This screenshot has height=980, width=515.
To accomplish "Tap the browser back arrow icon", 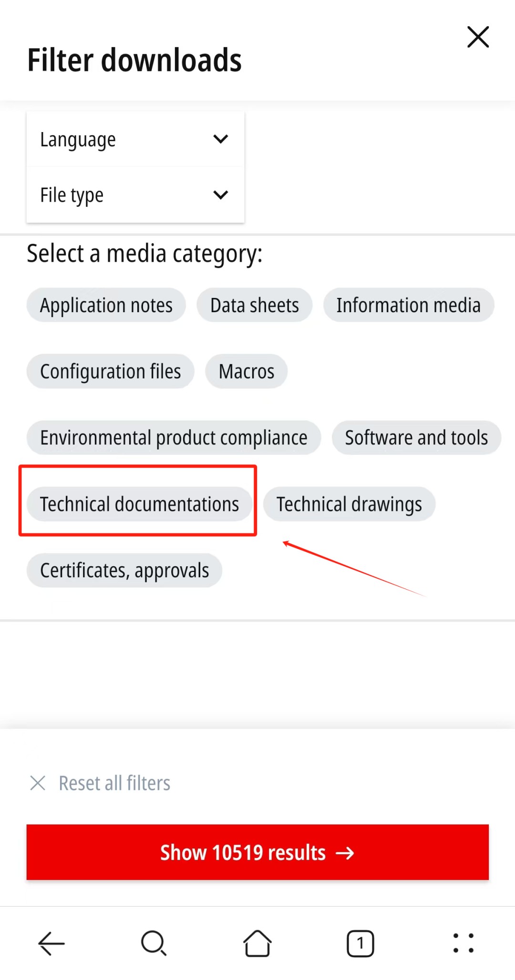I will point(51,943).
